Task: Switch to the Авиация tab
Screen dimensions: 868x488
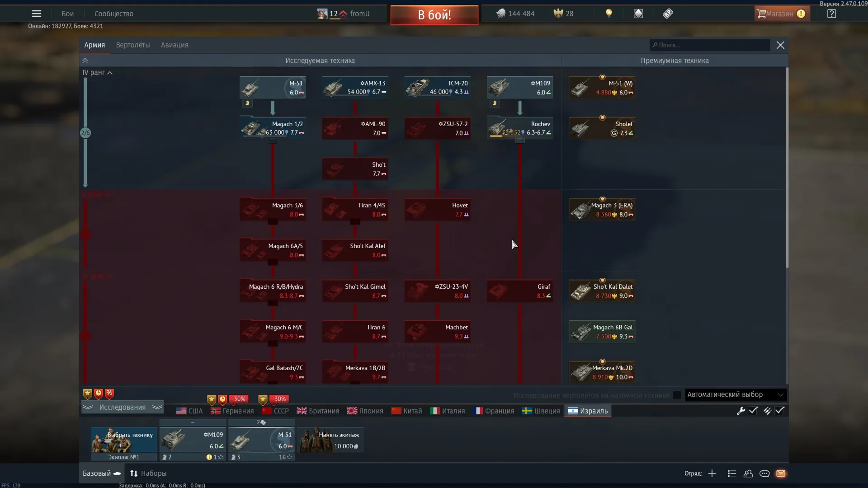Action: click(175, 45)
